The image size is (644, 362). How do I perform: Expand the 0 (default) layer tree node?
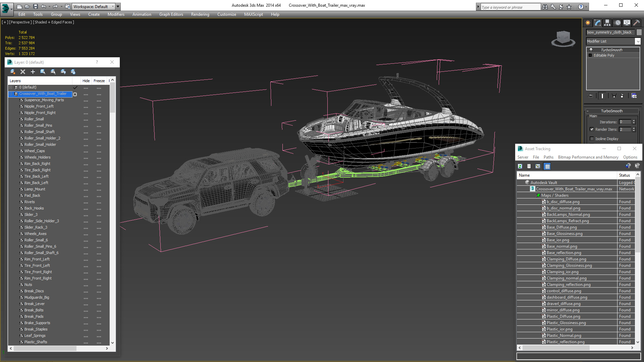11,87
